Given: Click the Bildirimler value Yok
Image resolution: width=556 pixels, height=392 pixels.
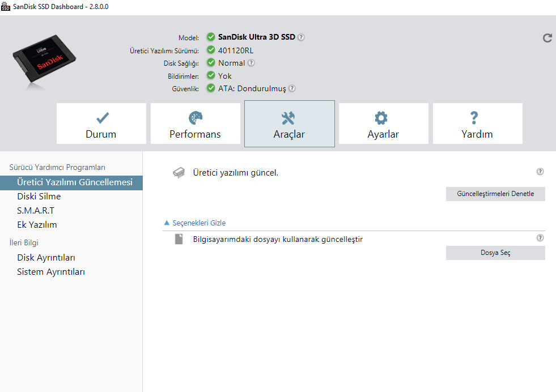Looking at the screenshot, I should point(225,76).
